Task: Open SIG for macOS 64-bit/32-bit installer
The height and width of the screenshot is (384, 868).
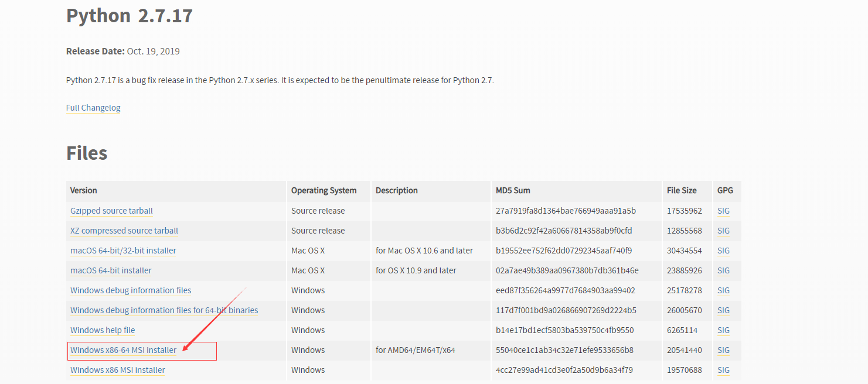Action: pyautogui.click(x=723, y=251)
